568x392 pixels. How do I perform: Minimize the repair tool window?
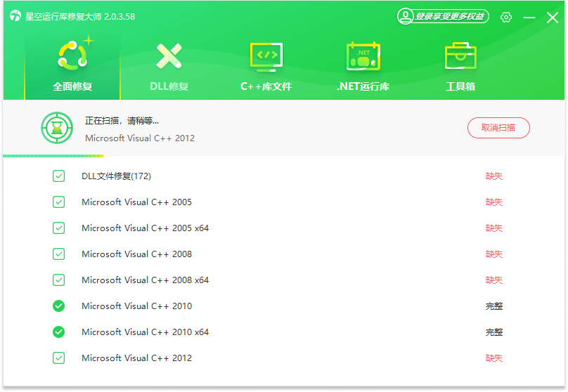click(529, 17)
